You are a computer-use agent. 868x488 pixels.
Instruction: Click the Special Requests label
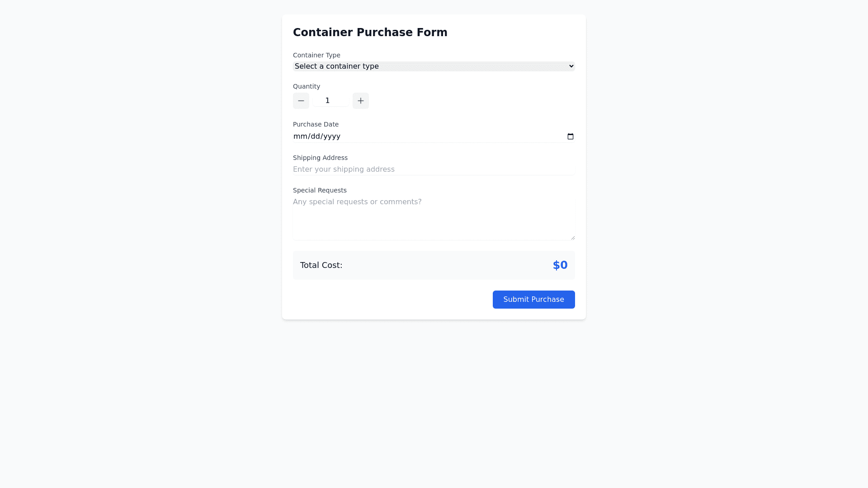point(320,190)
